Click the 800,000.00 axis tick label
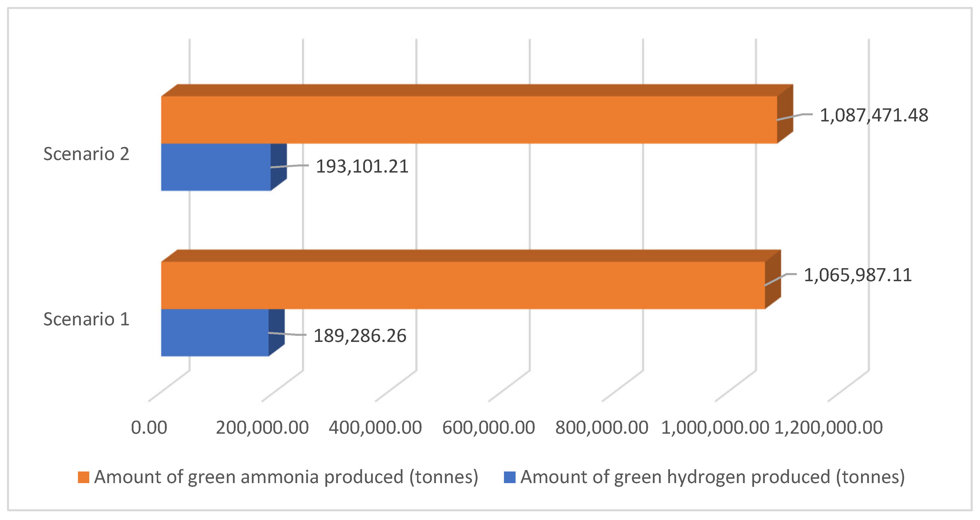This screenshot has width=980, height=520. point(601,428)
